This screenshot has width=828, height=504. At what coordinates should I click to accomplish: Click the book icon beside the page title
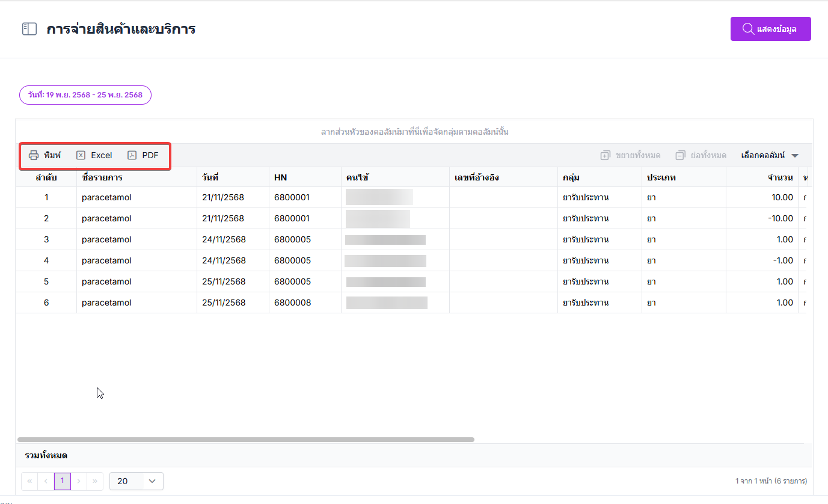point(29,29)
